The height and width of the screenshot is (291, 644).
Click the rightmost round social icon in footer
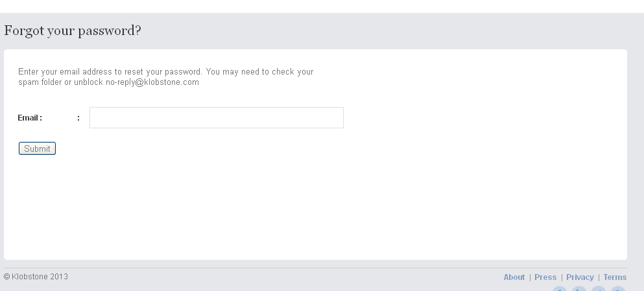[x=618, y=289]
